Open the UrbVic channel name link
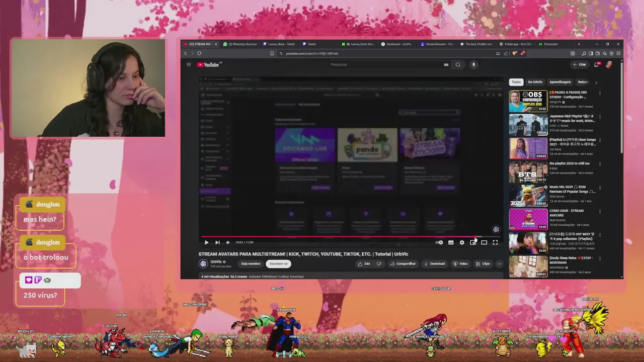The image size is (644, 362). click(217, 261)
